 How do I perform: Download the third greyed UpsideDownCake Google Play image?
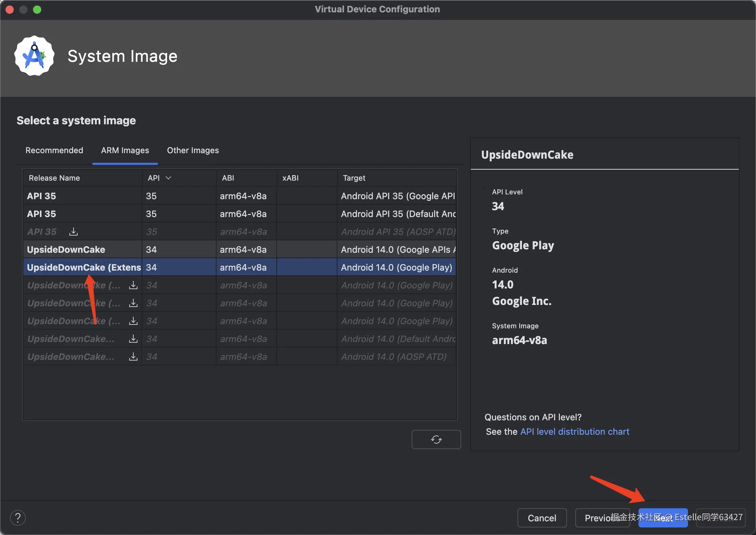coord(133,321)
